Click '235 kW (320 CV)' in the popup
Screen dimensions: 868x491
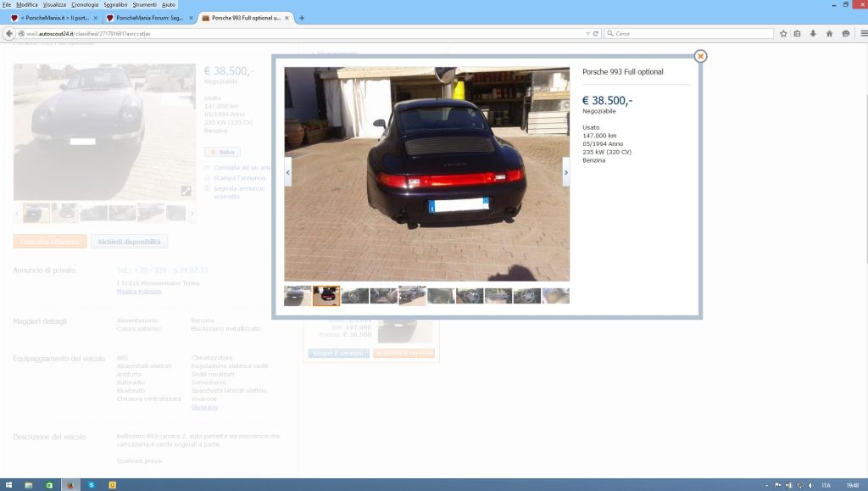click(607, 153)
